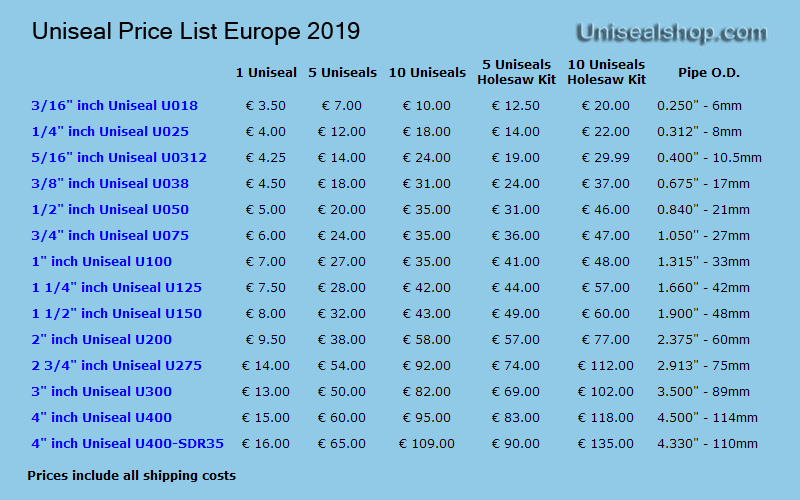Open the 2 3/4" inch Uniseal U275 link
This screenshot has height=500, width=800.
tap(116, 366)
